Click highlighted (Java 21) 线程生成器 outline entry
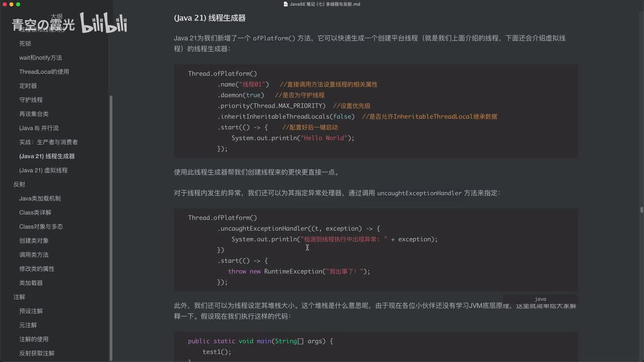This screenshot has width=644, height=362. (x=47, y=156)
